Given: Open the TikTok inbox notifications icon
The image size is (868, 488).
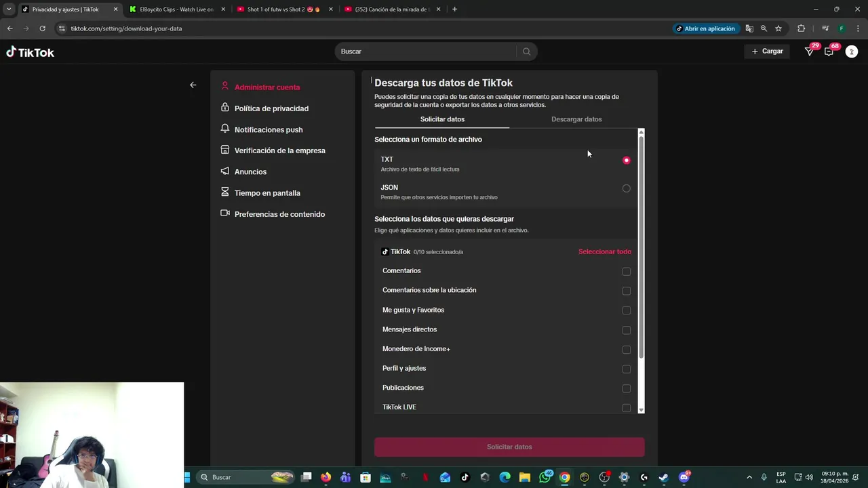Looking at the screenshot, I should (829, 52).
